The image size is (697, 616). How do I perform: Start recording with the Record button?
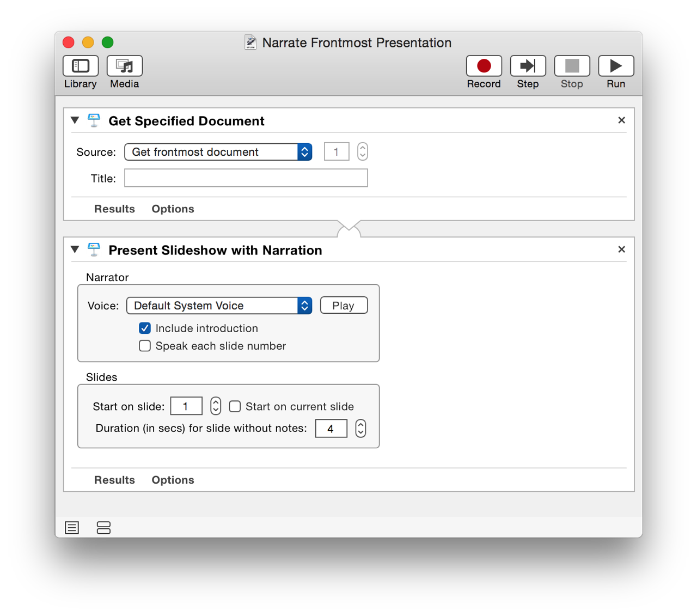(484, 66)
